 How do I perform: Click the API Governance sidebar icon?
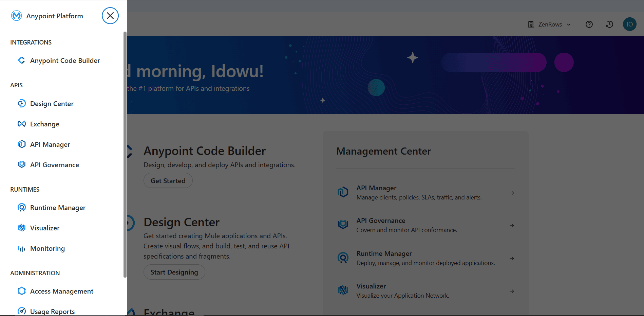pos(21,164)
